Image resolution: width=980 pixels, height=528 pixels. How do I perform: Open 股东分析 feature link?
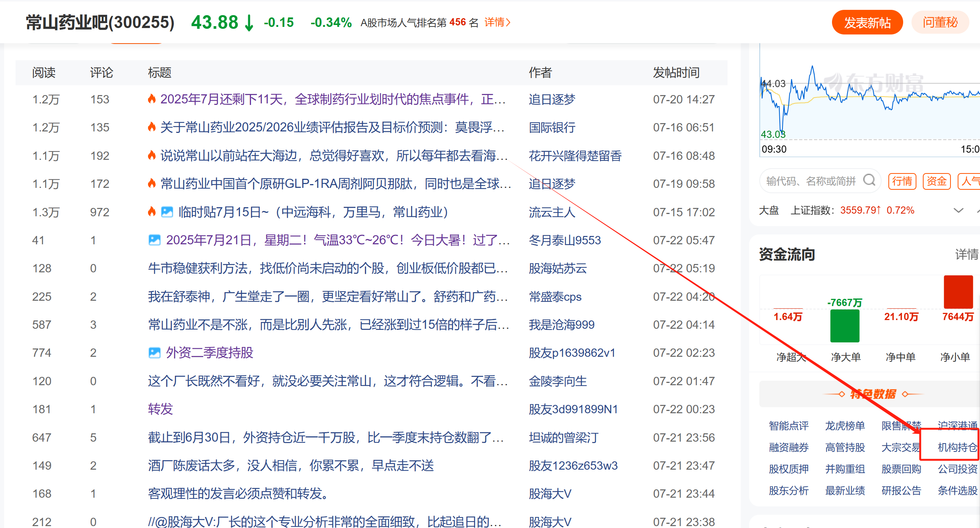788,491
